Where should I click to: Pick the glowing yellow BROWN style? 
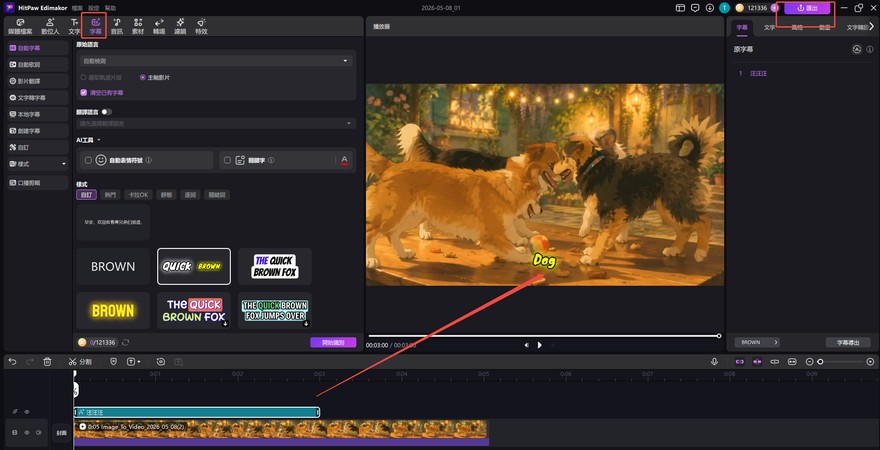tap(113, 310)
